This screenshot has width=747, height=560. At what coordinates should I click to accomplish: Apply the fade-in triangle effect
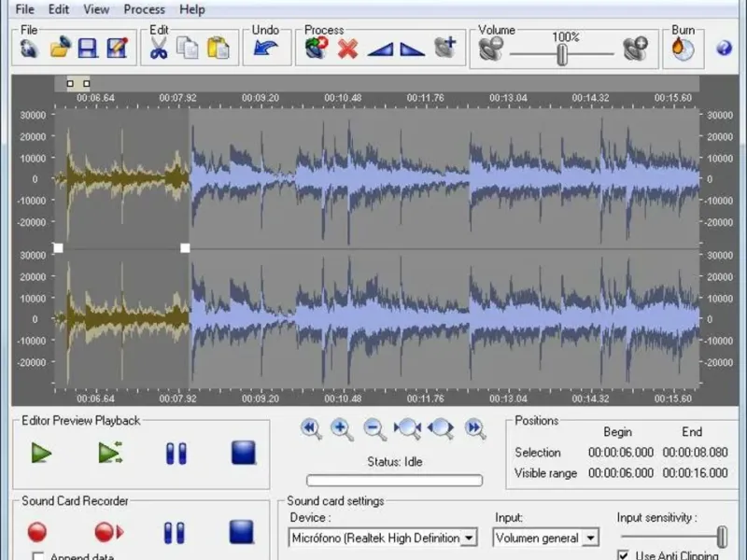[x=380, y=49]
